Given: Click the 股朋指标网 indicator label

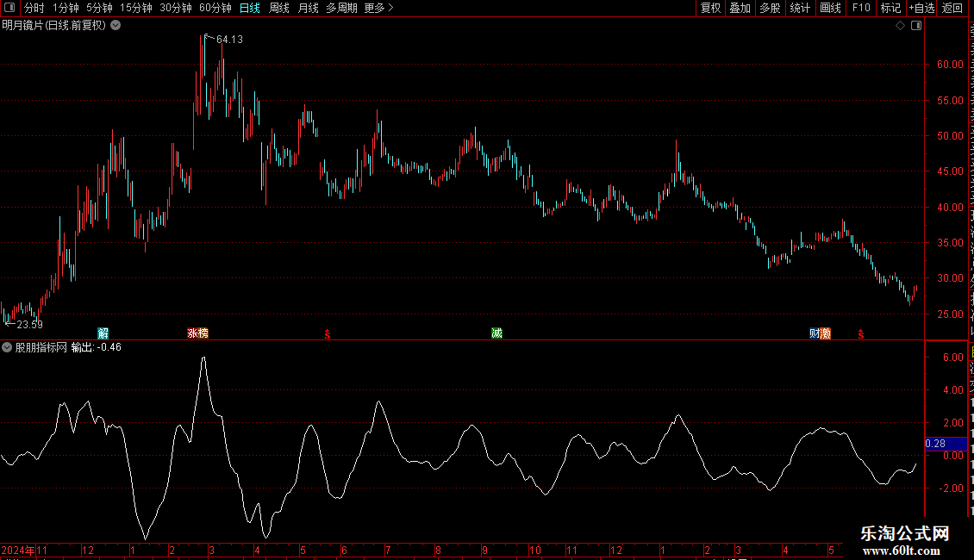Looking at the screenshot, I should (x=41, y=348).
